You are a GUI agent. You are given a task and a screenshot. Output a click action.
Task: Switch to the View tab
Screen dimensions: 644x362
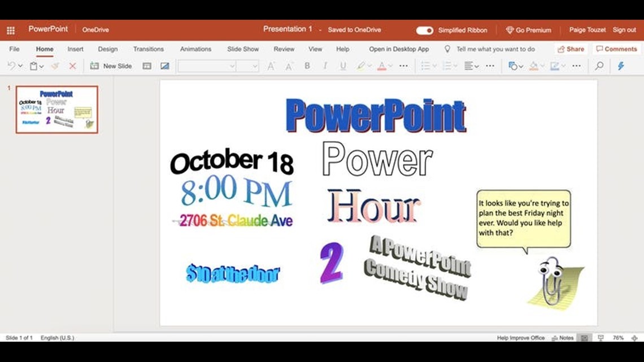tap(315, 49)
